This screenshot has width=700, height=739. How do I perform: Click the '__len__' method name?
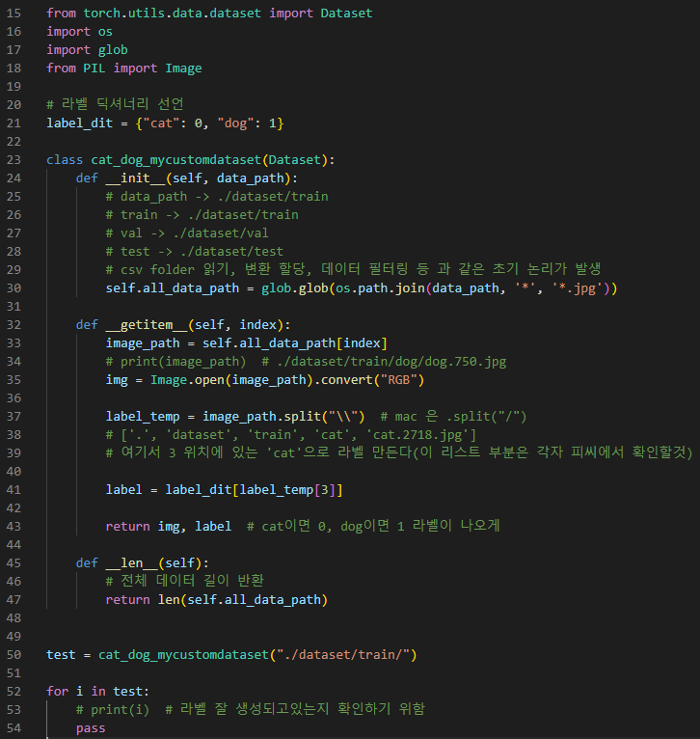[x=131, y=563]
